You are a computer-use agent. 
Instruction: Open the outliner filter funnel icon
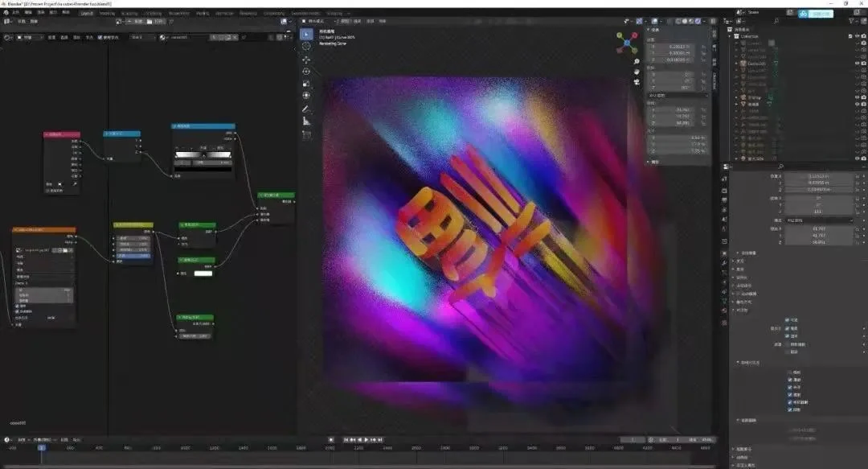point(851,21)
